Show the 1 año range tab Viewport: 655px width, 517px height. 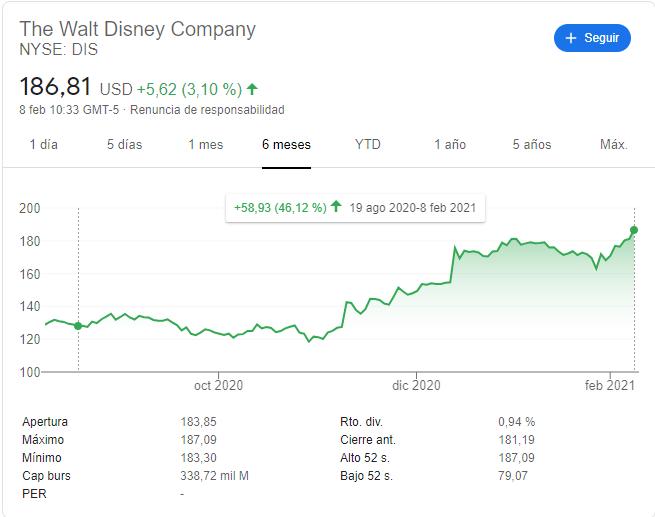450,144
